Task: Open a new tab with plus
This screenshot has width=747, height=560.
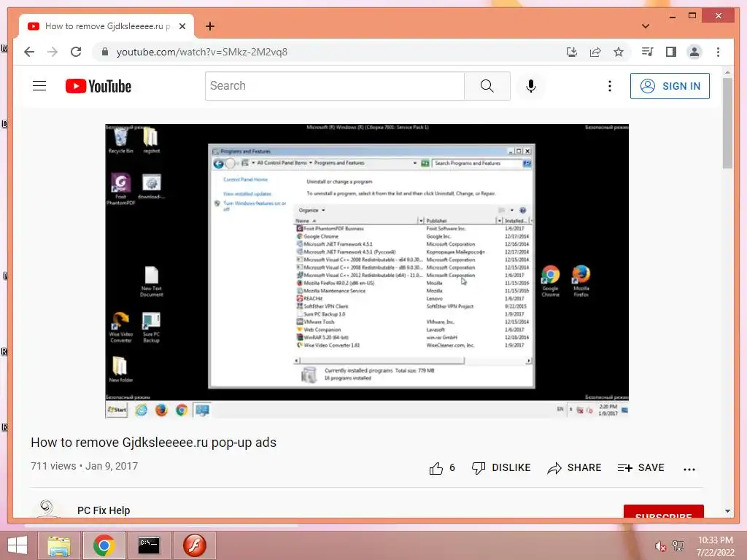Action: point(210,26)
